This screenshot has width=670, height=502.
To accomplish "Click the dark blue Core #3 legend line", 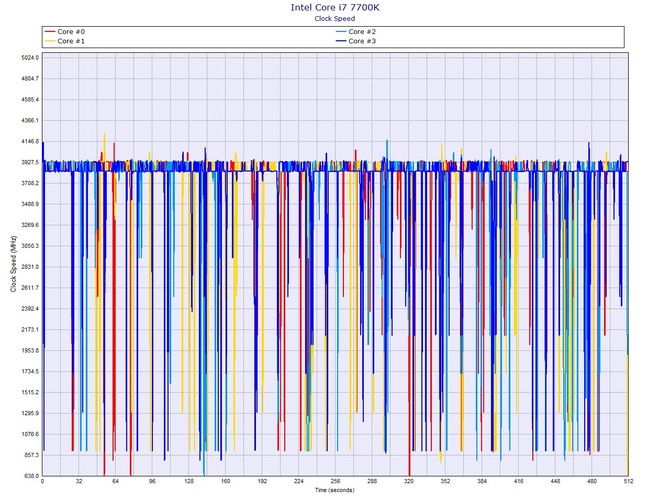I will [x=341, y=41].
